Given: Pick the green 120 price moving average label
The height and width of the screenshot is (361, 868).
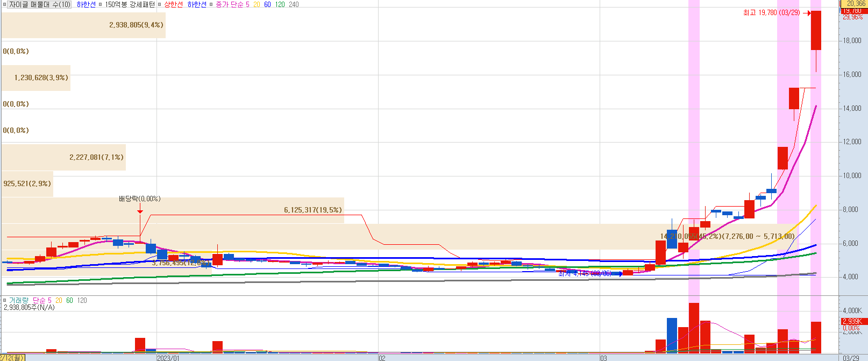Looking at the screenshot, I should [280, 4].
